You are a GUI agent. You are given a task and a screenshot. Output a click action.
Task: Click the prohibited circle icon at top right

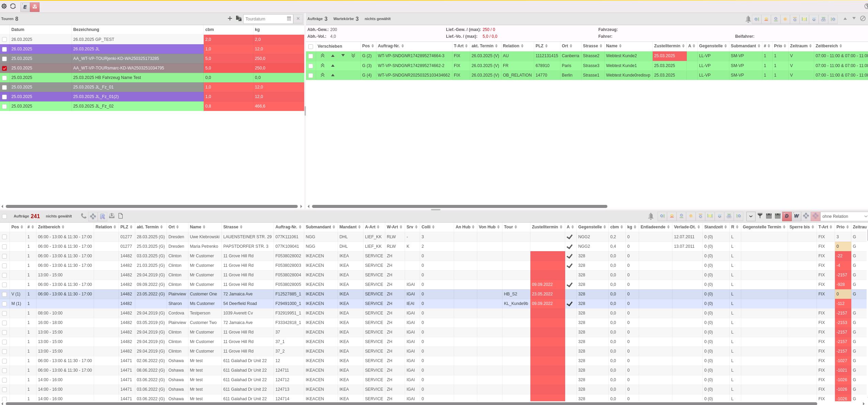click(863, 18)
